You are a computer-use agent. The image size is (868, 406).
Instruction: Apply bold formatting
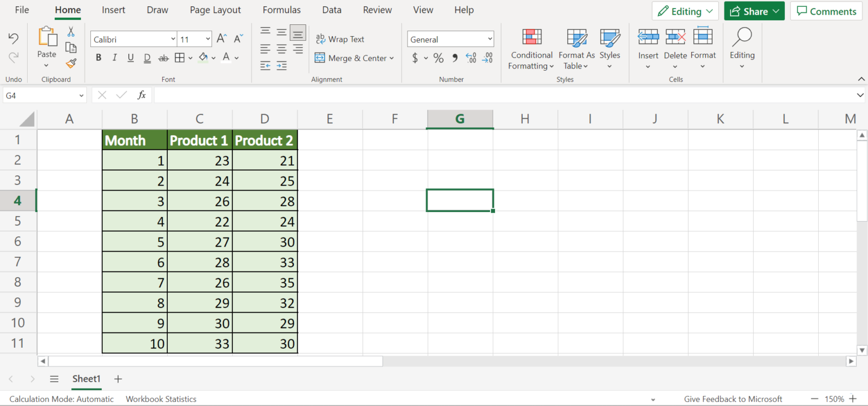click(x=98, y=57)
